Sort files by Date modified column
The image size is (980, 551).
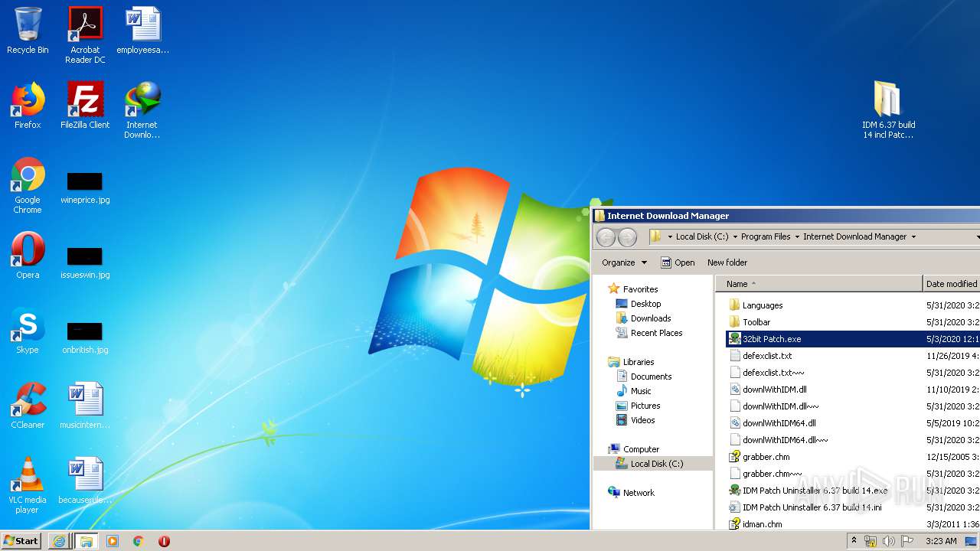tap(952, 284)
